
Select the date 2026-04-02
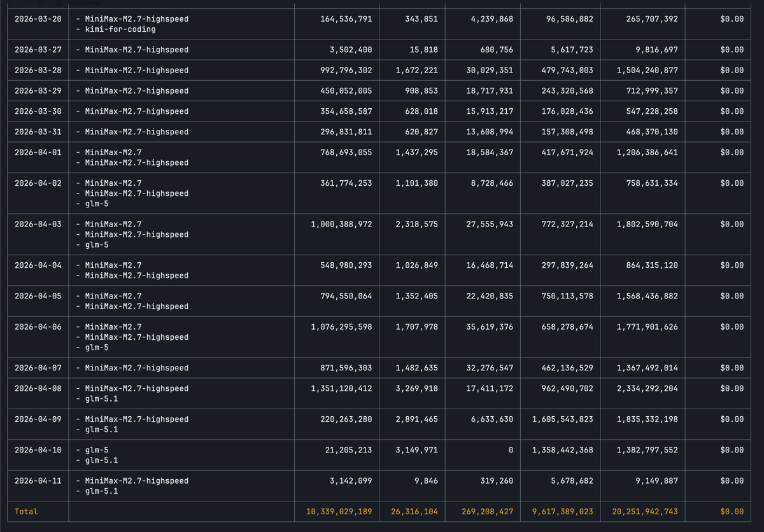(x=38, y=183)
